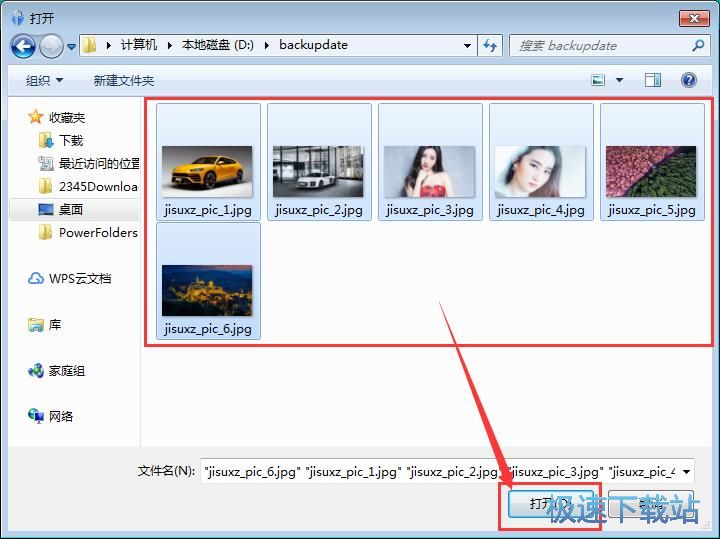
Task: Click the 库 libraries icon
Action: click(x=36, y=325)
